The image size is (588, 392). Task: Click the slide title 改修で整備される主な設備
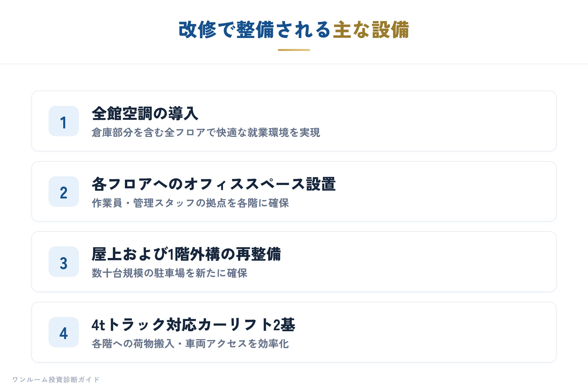[294, 30]
